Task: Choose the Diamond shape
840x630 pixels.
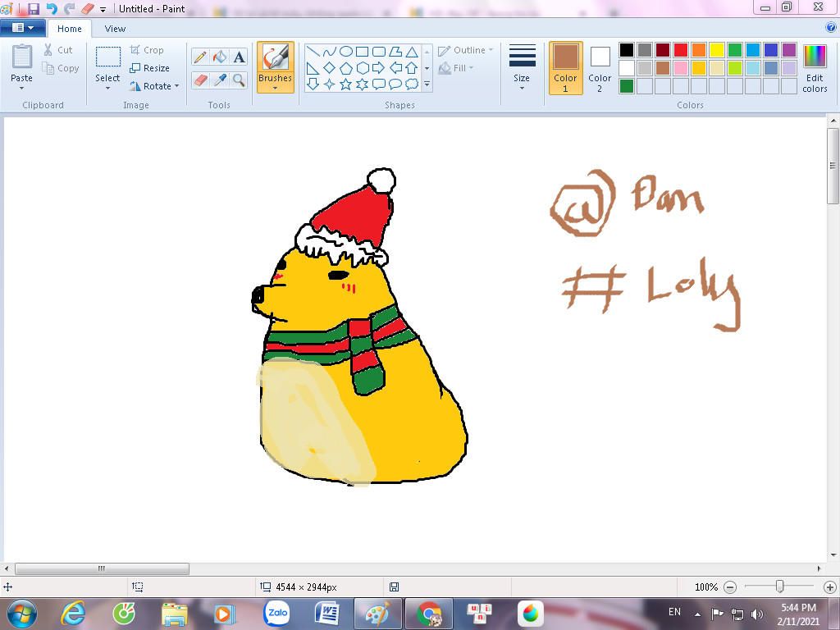Action: (330, 68)
